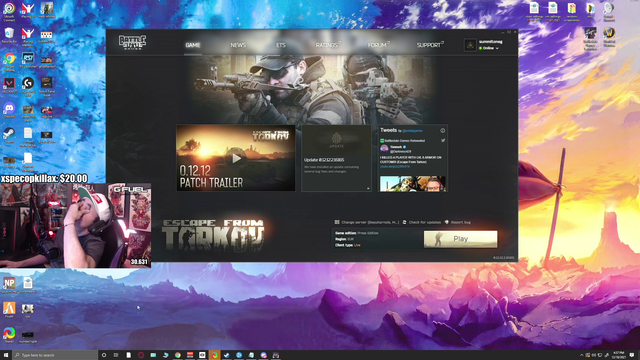Open Steam desktop shortcut

[x=9, y=135]
